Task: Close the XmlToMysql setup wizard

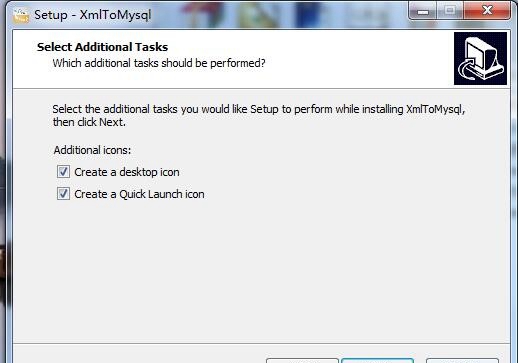Action: coord(487,11)
